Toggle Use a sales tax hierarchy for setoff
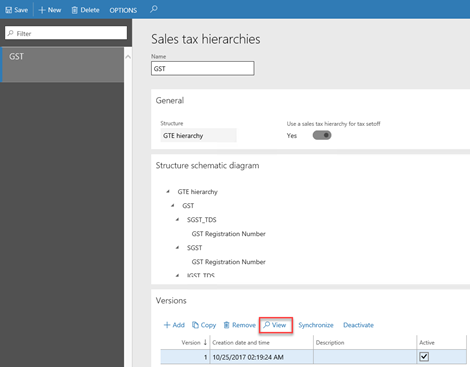This screenshot has width=470, height=367. (x=322, y=135)
